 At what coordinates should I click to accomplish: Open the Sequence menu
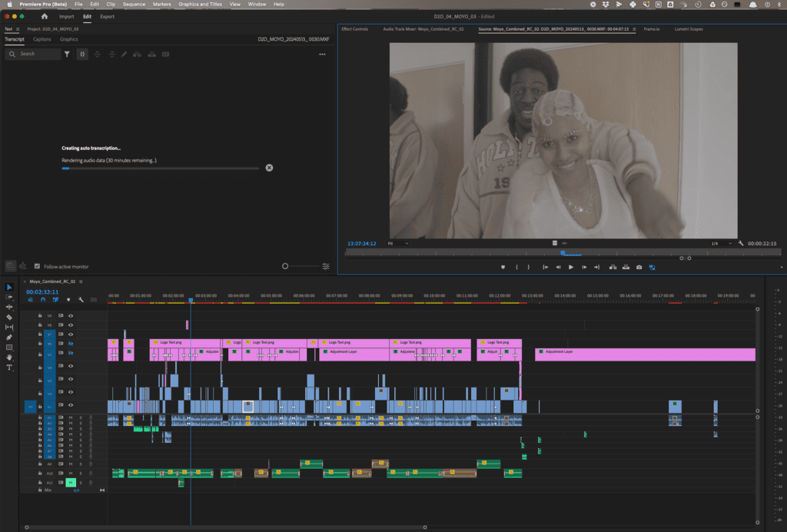(134, 5)
